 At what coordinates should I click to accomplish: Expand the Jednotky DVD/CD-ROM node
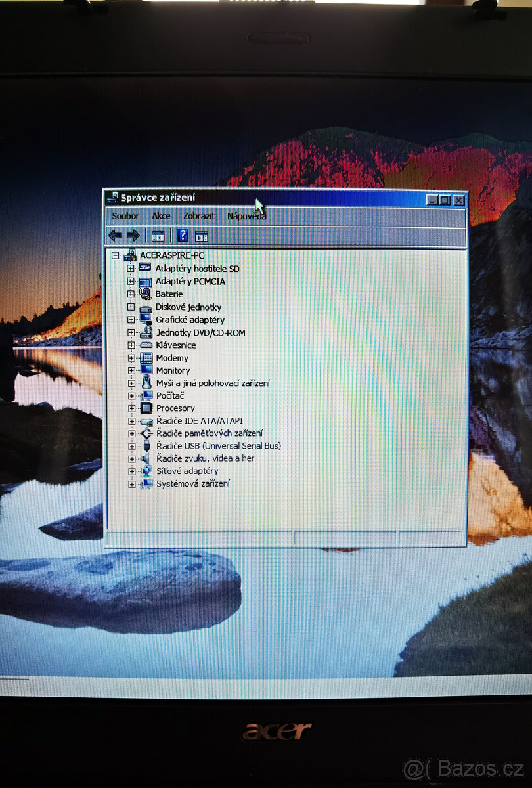click(x=131, y=332)
